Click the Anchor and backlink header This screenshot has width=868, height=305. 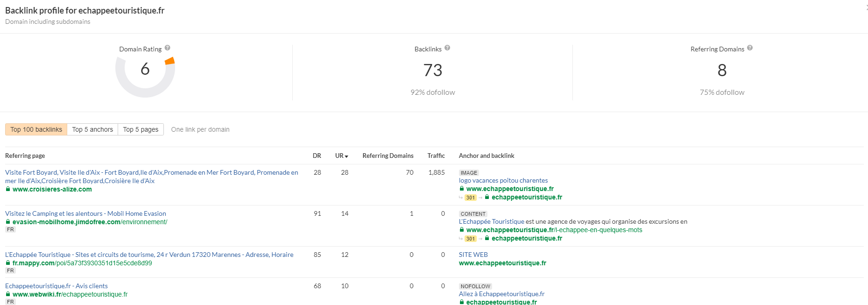coord(487,156)
